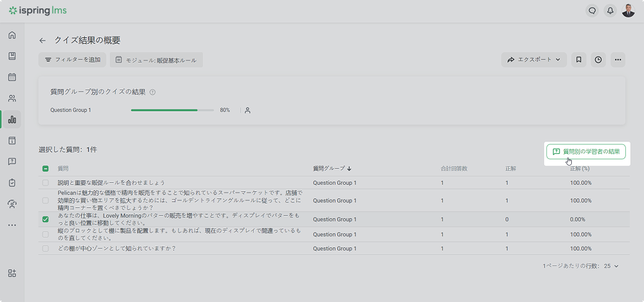Click フィルターを追加 button

click(x=72, y=60)
